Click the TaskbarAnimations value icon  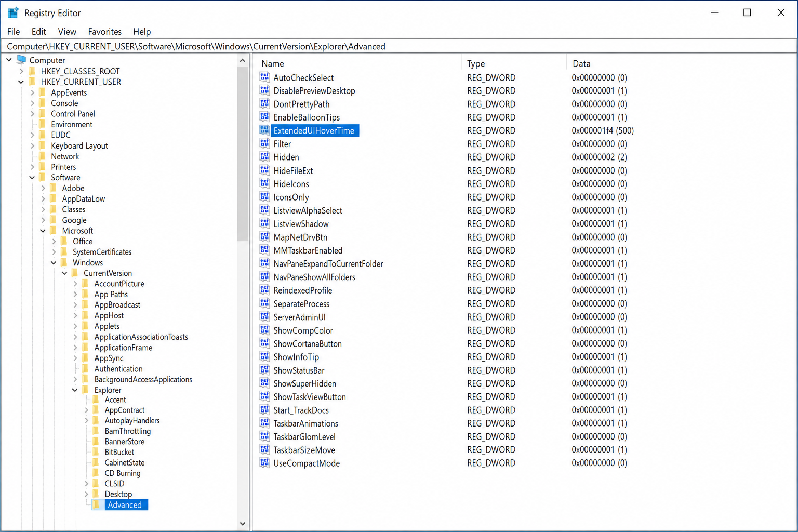point(264,423)
